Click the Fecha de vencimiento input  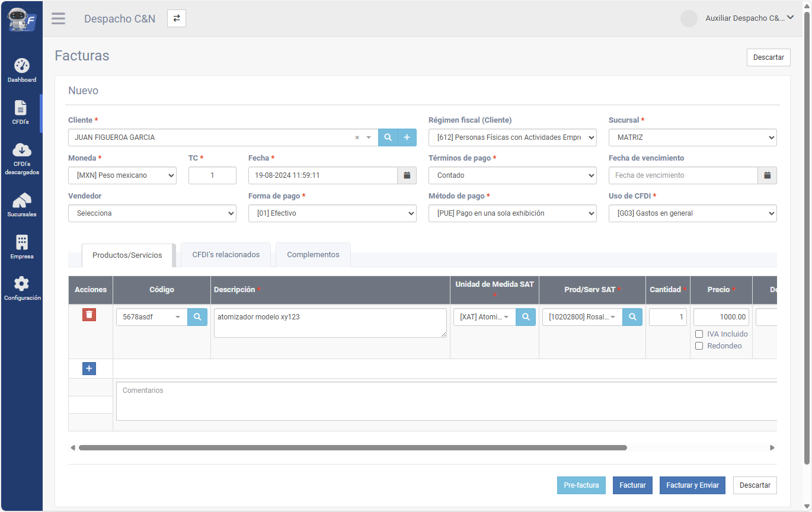point(683,175)
